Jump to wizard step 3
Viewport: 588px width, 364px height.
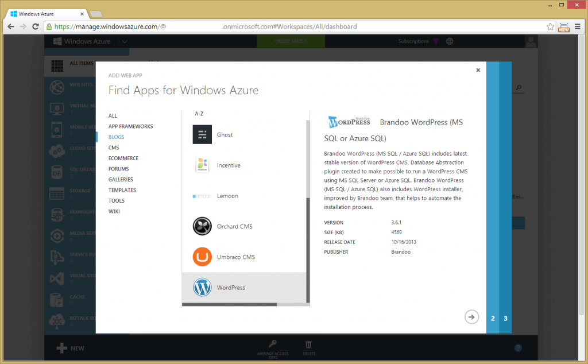pos(505,318)
